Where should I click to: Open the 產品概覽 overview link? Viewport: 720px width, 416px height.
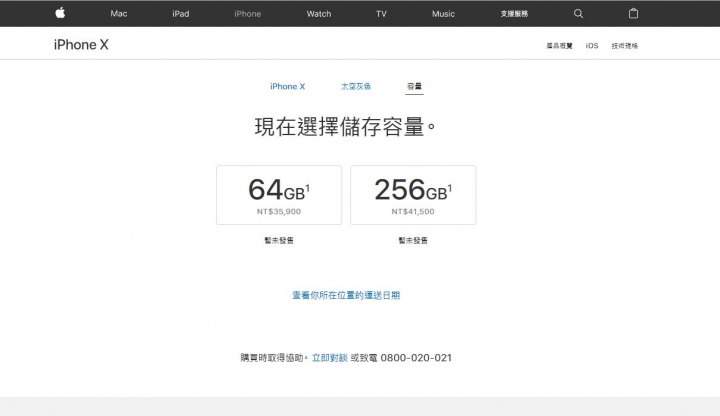click(x=559, y=45)
